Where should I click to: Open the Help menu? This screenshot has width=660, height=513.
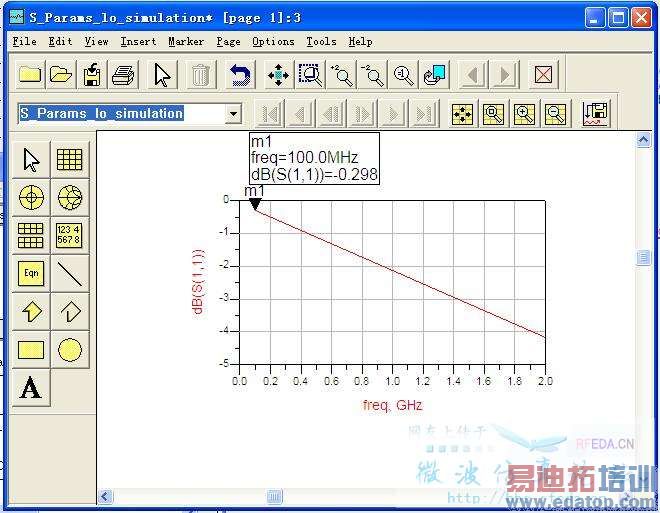(x=360, y=42)
